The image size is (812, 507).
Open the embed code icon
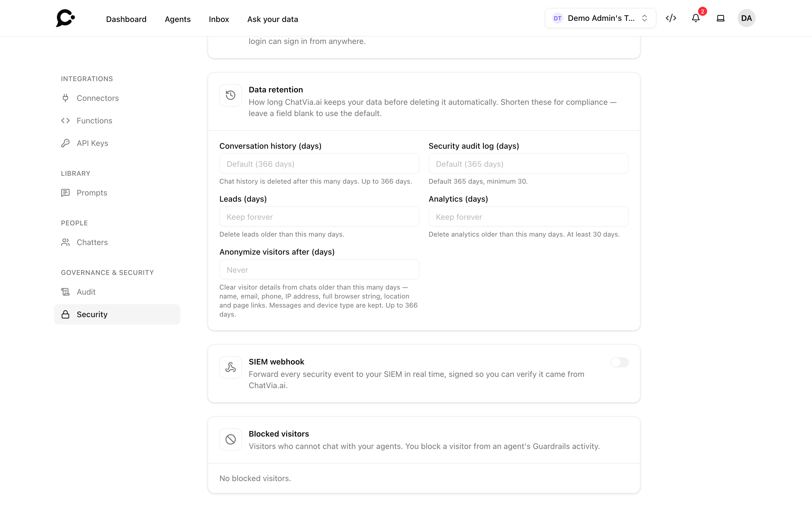tap(671, 18)
